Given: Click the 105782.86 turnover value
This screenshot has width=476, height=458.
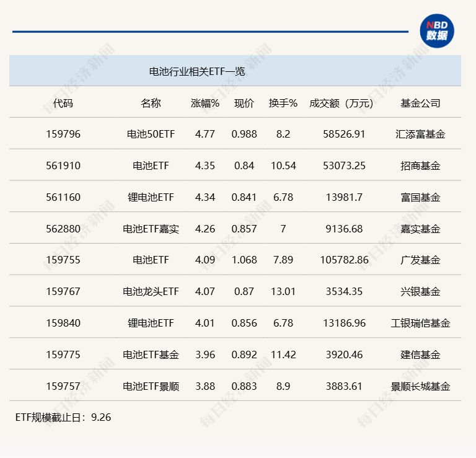Looking at the screenshot, I should point(344,260).
